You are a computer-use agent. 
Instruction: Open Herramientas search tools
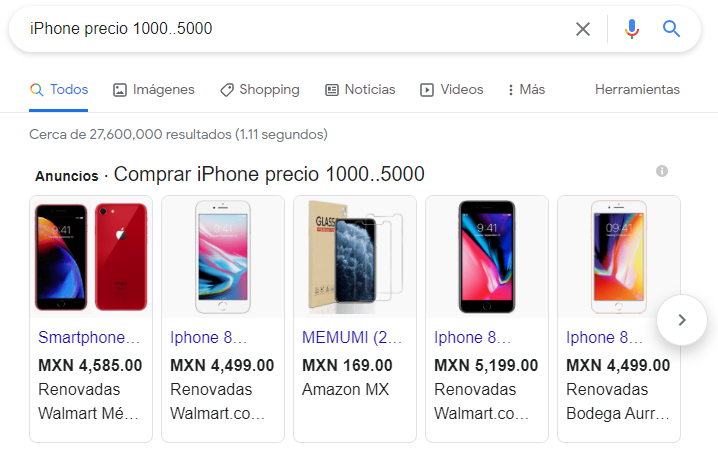click(x=637, y=89)
